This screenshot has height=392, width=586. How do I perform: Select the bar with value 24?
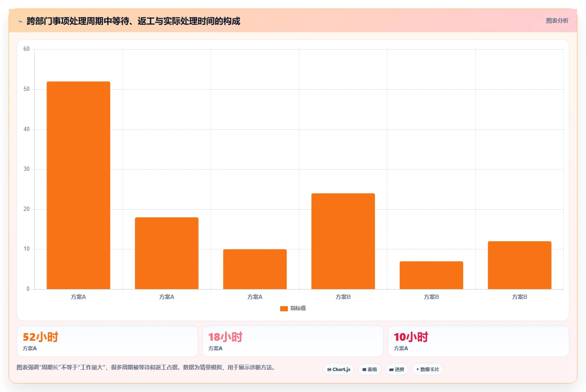click(x=343, y=241)
